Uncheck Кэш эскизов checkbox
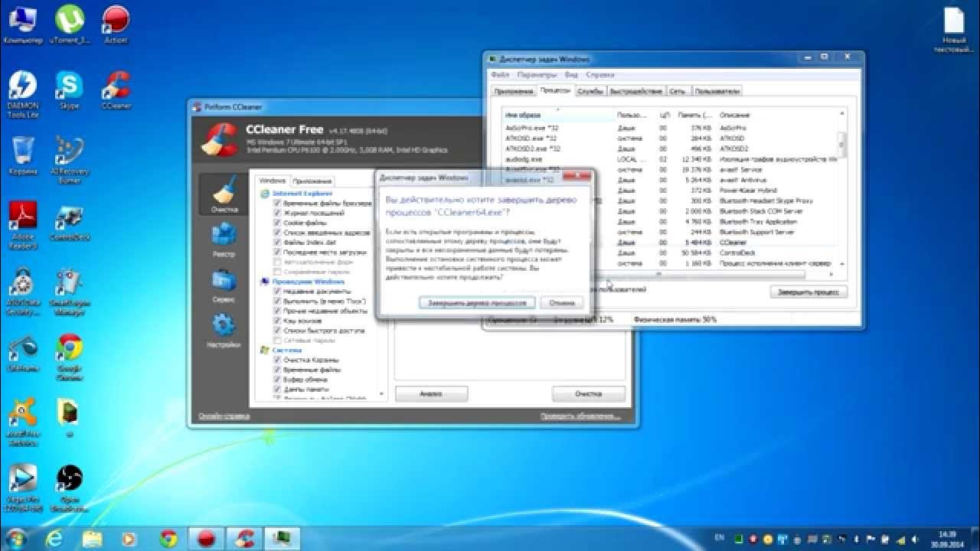This screenshot has width=980, height=551. [x=277, y=321]
